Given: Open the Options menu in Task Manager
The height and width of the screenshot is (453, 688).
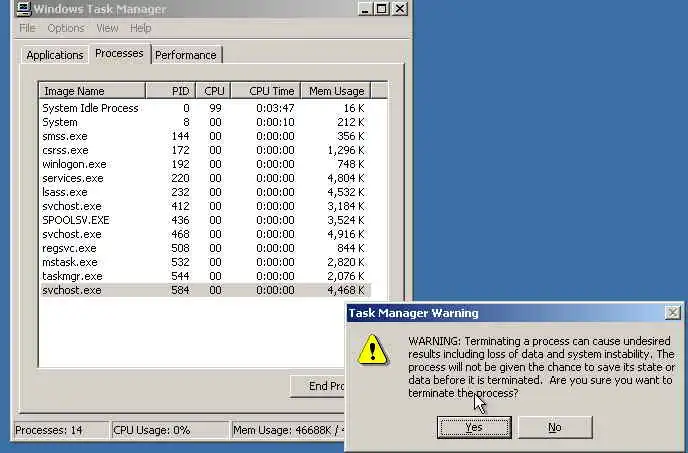Looking at the screenshot, I should [66, 28].
